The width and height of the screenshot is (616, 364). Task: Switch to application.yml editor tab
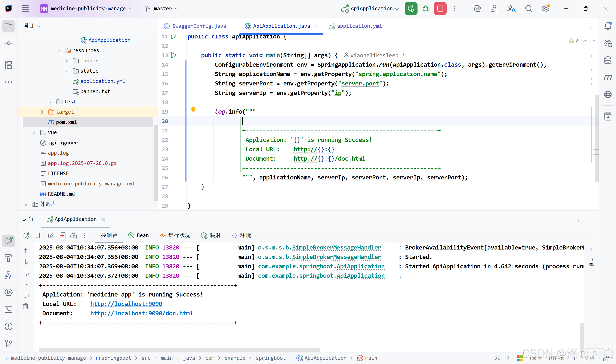(x=355, y=26)
